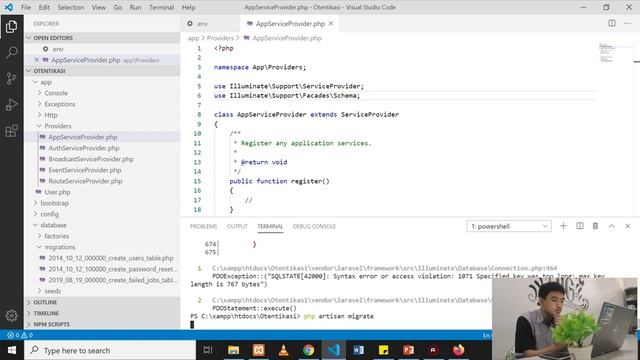Kill terminal with trash icon
Viewport: 640px width, 360px height.
point(595,226)
